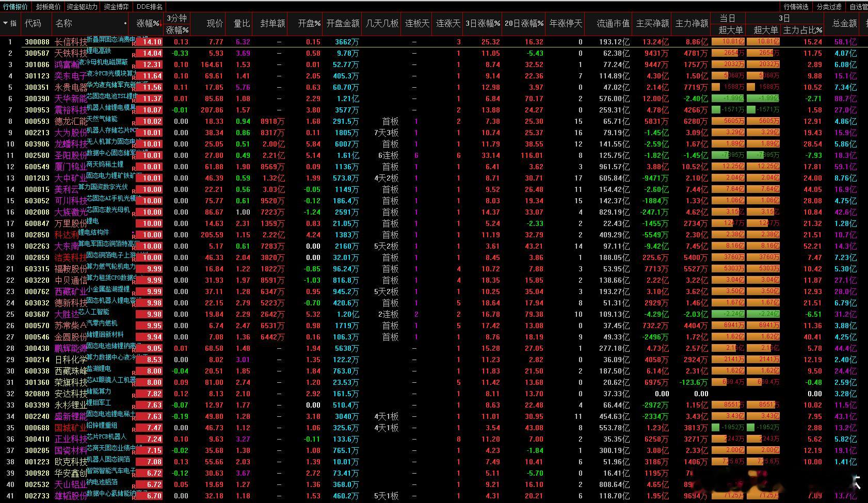Image resolution: width=868 pixels, height=503 pixels.
Task: Click the green 当日 超大单 bar for 天华新能
Action: click(x=728, y=99)
